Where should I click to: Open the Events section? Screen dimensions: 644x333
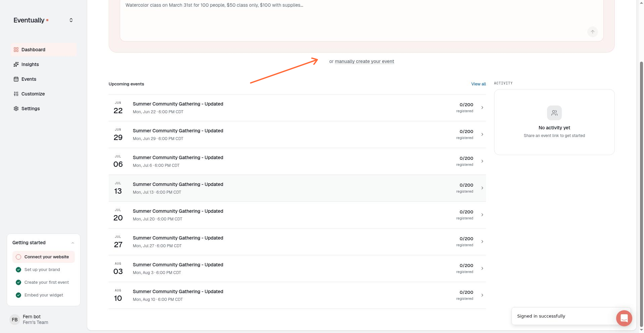pos(43,79)
